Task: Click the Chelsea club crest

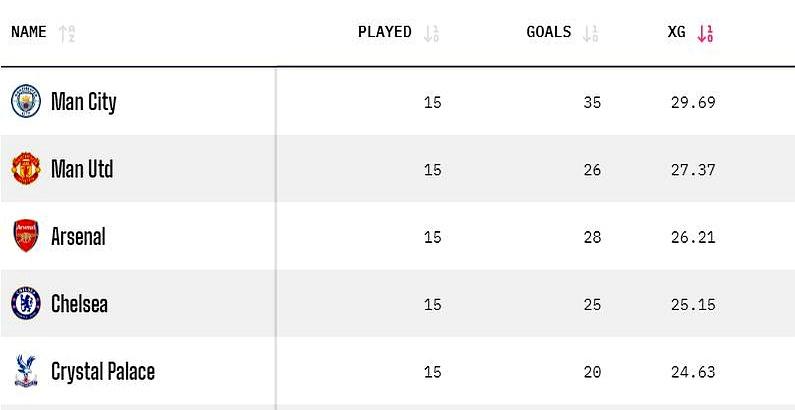Action: (x=25, y=304)
